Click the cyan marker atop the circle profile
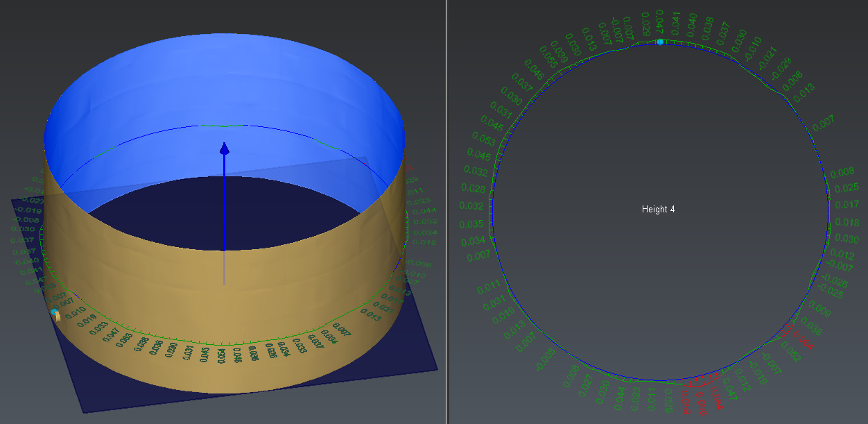The height and width of the screenshot is (424, 868). click(660, 42)
